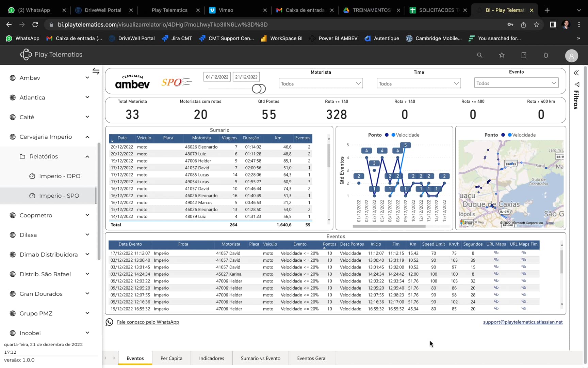Viewport: 588px width, 368px height.
Task: Open the Motorista dropdown filter
Action: (x=321, y=83)
